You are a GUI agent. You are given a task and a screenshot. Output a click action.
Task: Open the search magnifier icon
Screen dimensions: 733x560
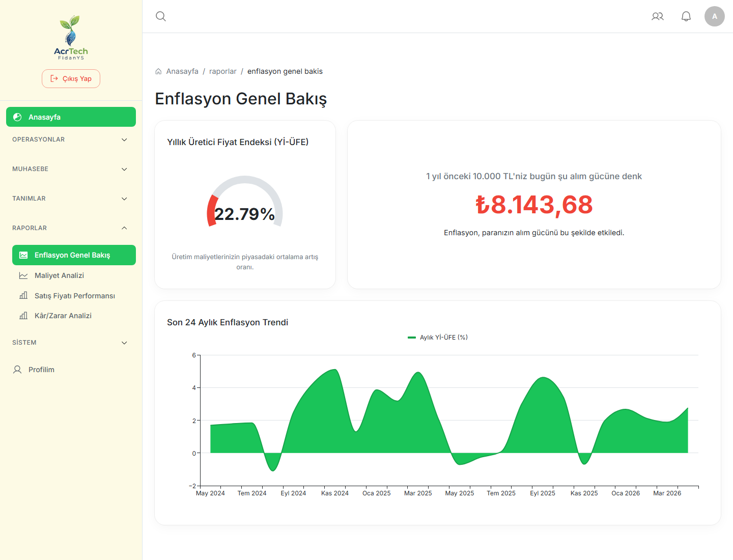(x=161, y=16)
